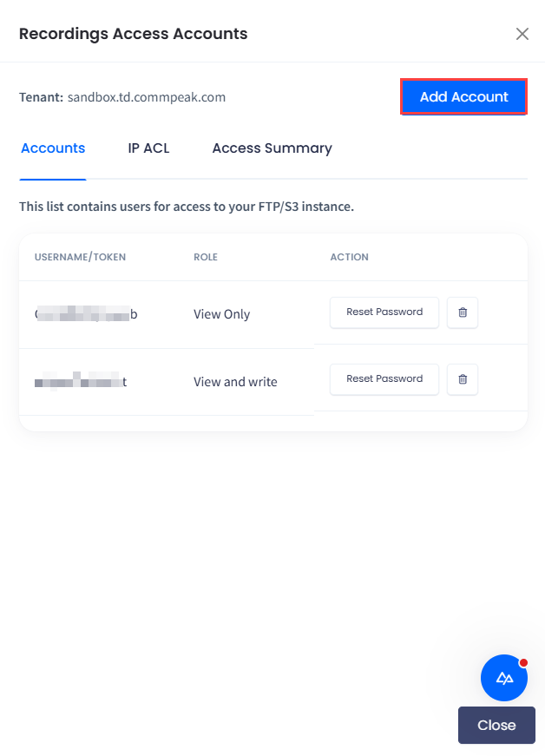Open the chat assistant in the corner
The width and height of the screenshot is (545, 756).
pos(504,678)
